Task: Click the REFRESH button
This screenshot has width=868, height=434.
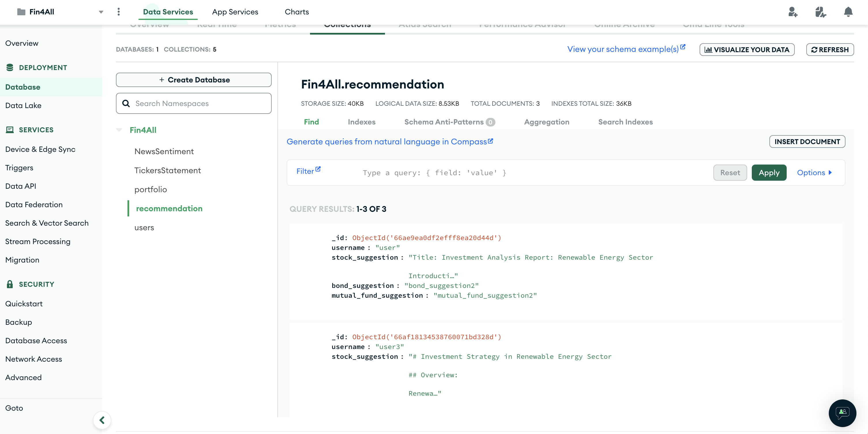Action: [x=830, y=50]
